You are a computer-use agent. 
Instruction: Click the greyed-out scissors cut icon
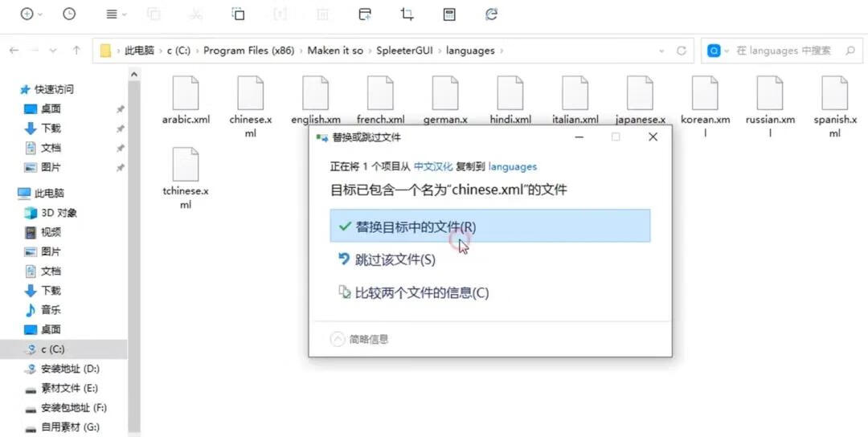[195, 14]
